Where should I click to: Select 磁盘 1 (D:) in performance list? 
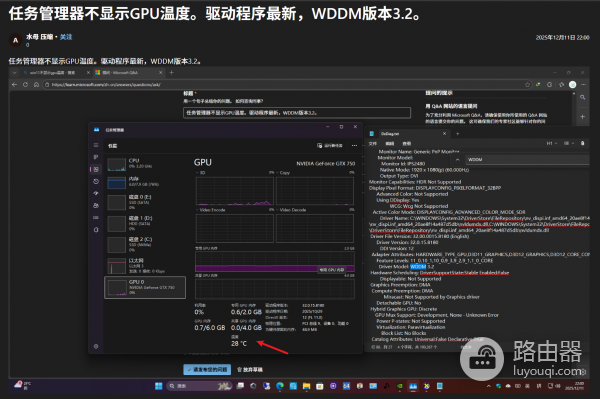click(x=145, y=223)
